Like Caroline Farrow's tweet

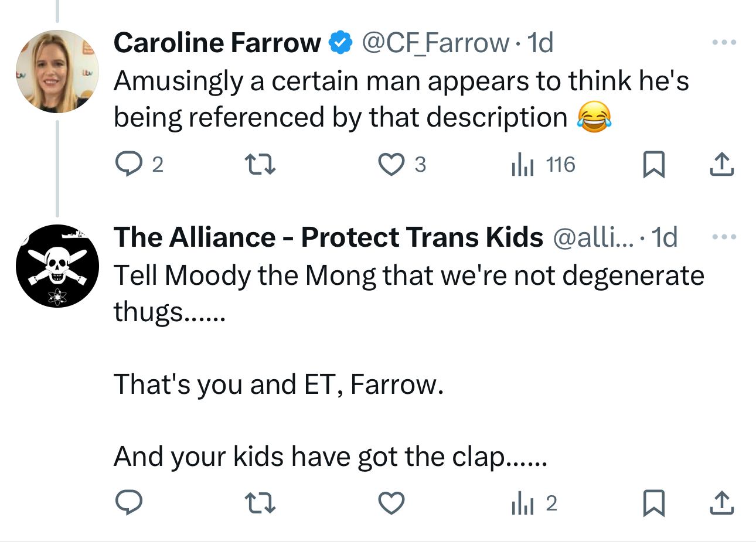[391, 164]
